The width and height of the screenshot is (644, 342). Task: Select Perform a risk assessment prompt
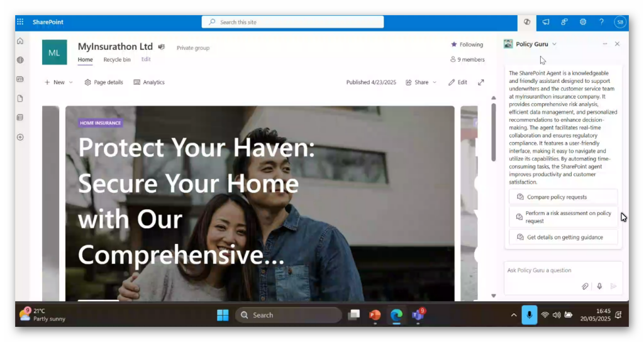point(563,217)
